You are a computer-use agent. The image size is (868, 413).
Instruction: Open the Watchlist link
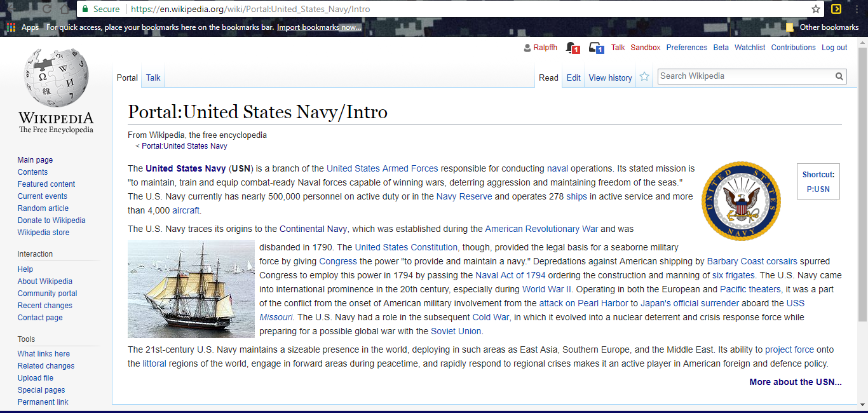coord(750,48)
